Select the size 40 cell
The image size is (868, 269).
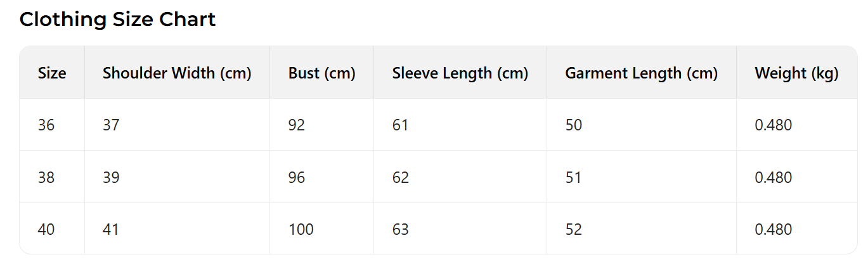click(46, 229)
